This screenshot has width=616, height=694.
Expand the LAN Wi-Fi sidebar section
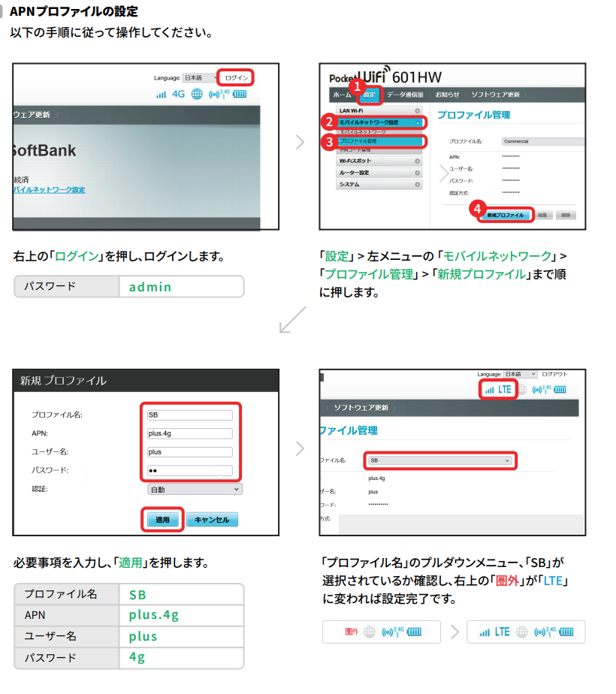coord(379,110)
